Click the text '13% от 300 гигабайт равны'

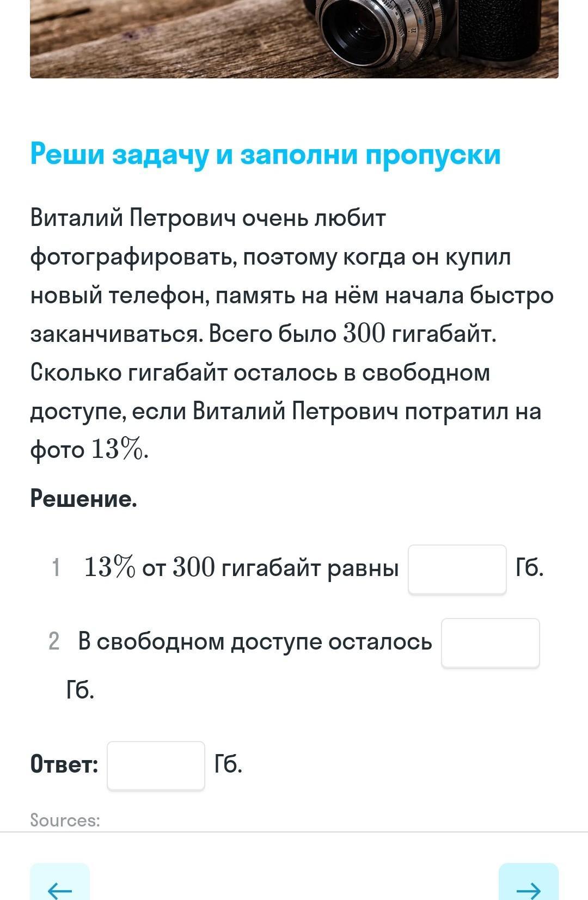click(x=241, y=567)
